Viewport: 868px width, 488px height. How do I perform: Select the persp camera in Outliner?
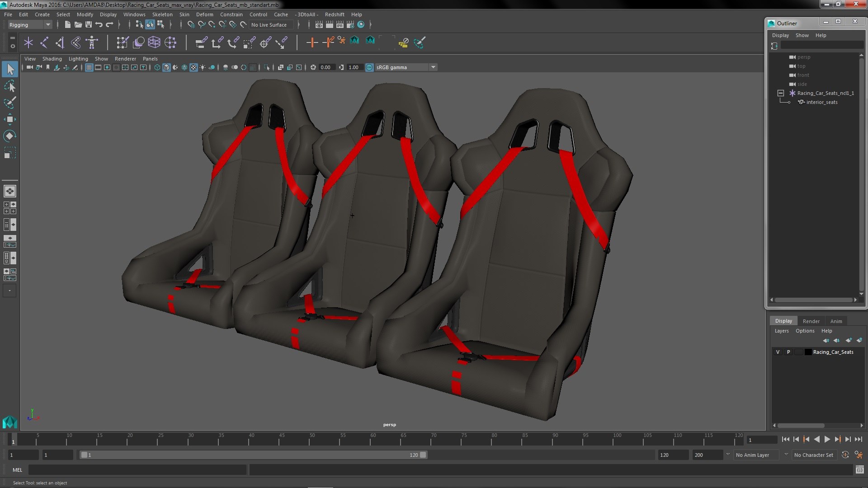803,57
